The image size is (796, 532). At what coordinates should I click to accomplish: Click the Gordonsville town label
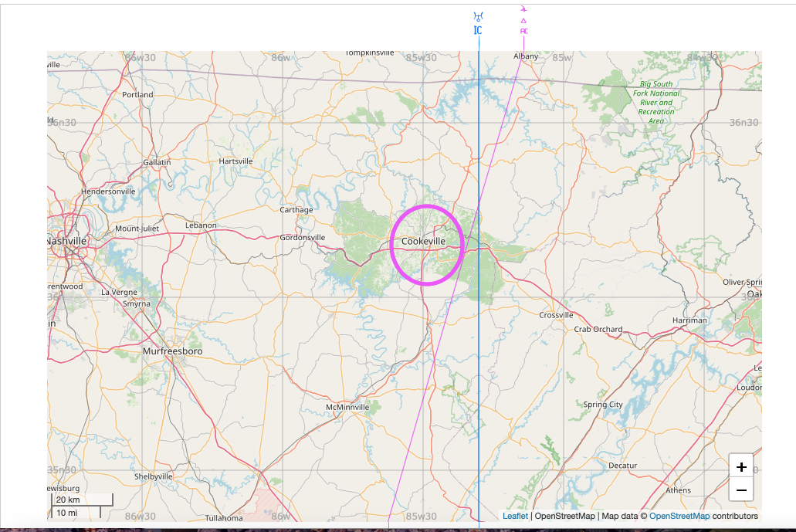(x=302, y=237)
